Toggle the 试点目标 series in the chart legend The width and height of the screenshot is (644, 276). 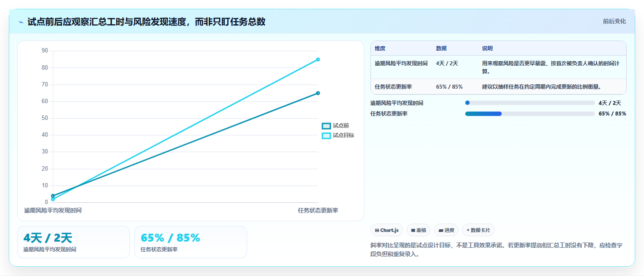338,135
